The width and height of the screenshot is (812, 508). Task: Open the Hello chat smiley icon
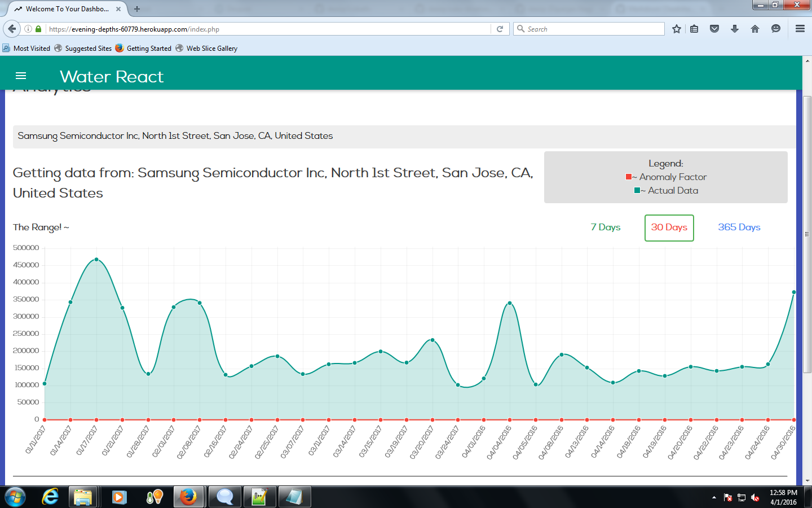[x=776, y=29]
